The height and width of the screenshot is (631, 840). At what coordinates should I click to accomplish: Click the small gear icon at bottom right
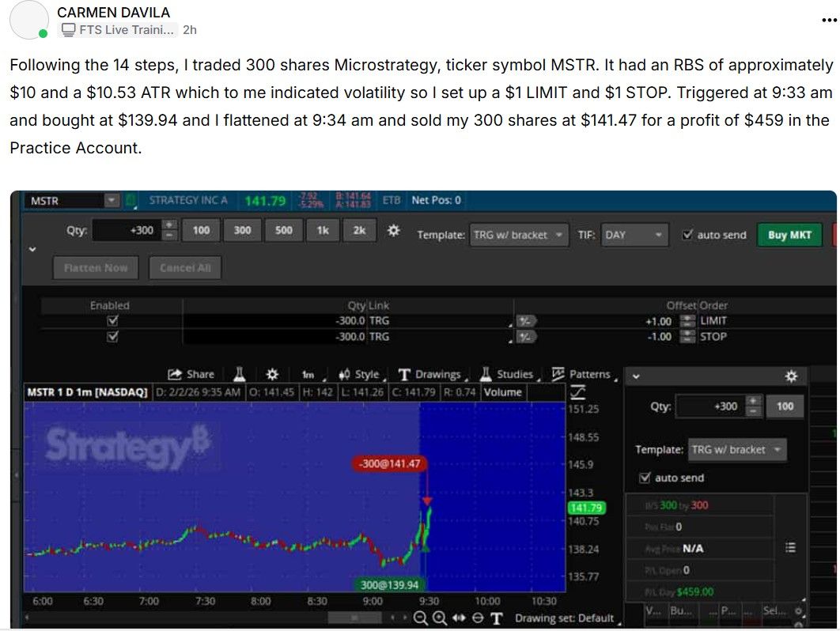click(798, 611)
